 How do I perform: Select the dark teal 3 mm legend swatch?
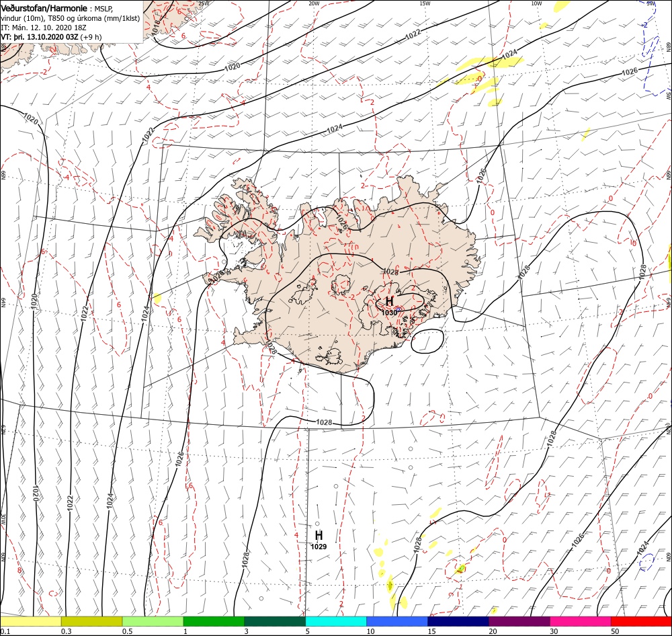pyautogui.click(x=275, y=621)
